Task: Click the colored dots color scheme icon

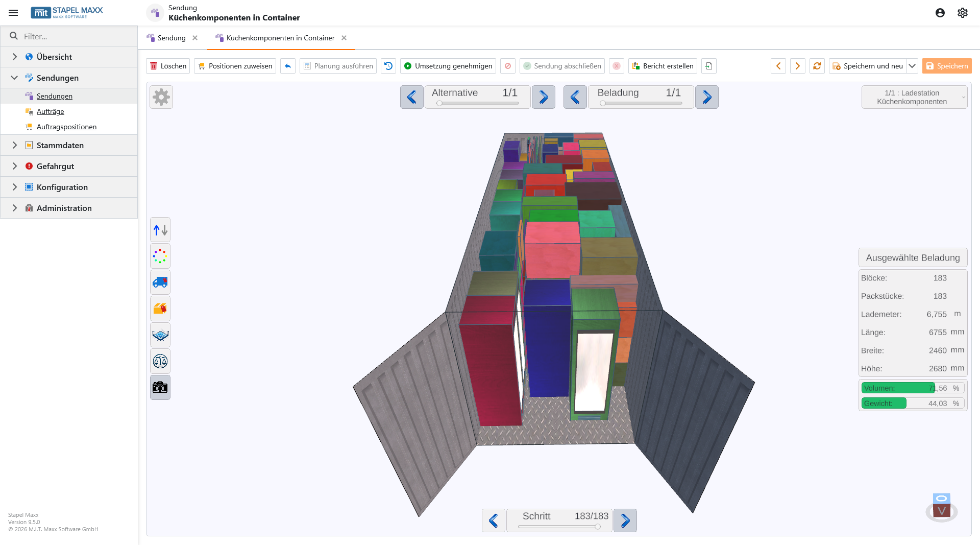Action: (x=160, y=256)
